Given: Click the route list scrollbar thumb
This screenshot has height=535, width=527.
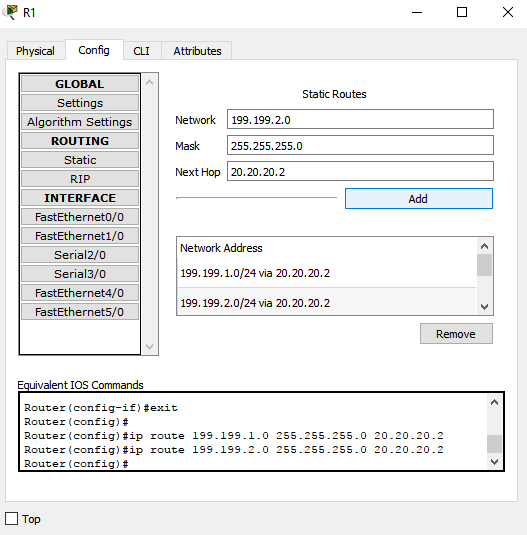Looking at the screenshot, I should pos(484,265).
